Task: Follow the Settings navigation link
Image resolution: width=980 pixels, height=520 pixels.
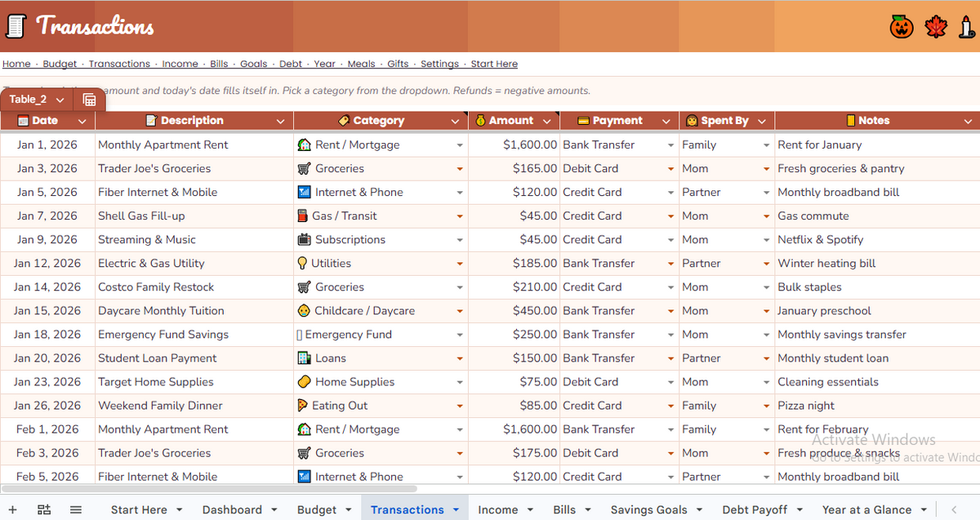Action: [439, 64]
